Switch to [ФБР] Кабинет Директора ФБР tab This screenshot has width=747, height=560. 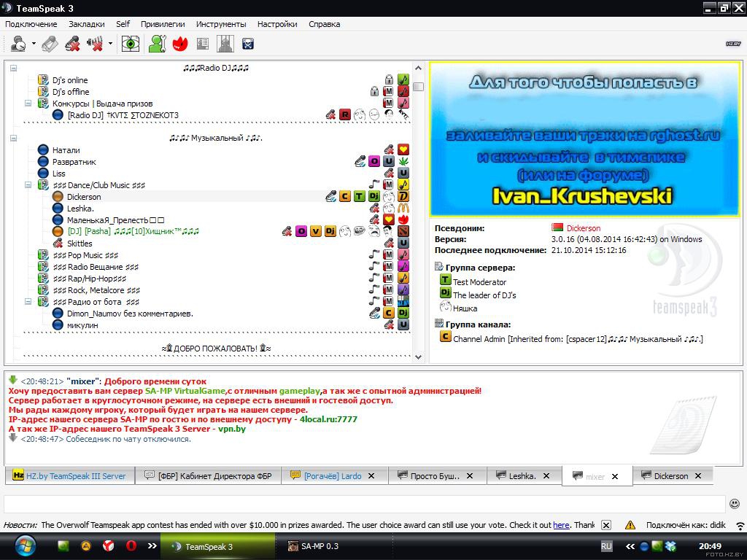click(208, 475)
